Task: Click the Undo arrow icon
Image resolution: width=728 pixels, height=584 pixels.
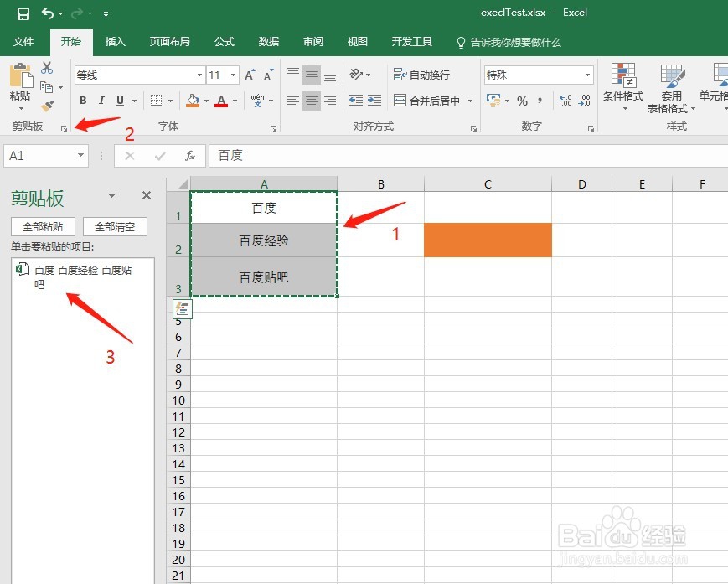Action: 48,13
